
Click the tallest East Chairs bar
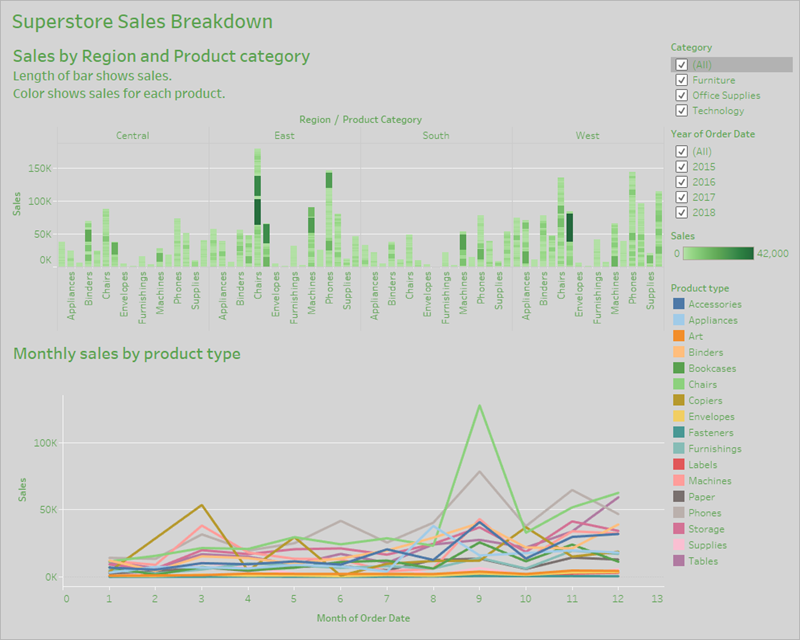(258, 208)
